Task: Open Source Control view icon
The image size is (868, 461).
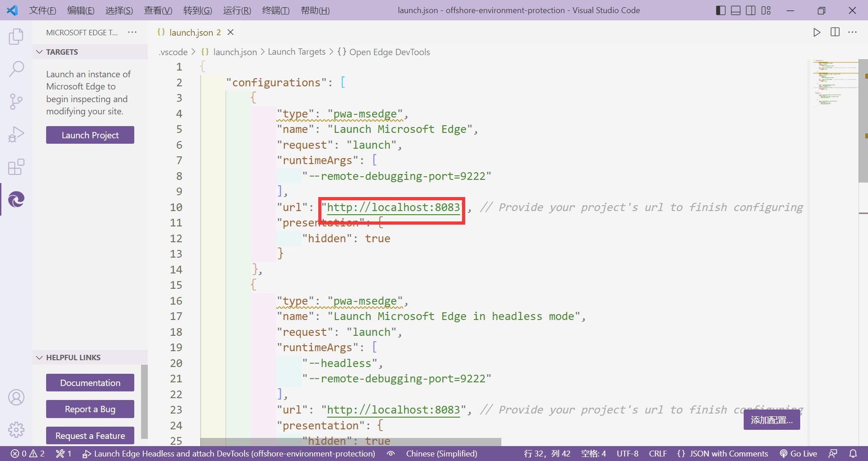Action: coord(16,102)
